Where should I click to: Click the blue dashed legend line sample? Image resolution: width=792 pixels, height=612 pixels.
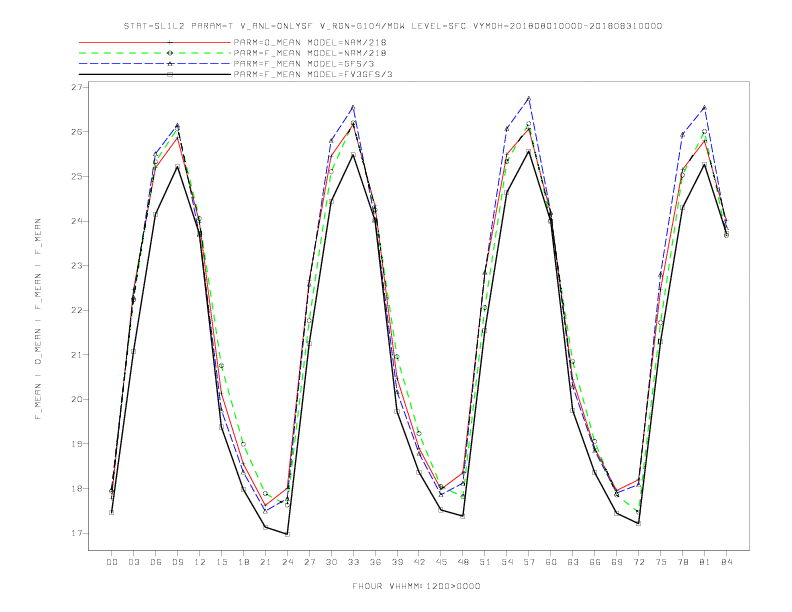click(x=155, y=64)
